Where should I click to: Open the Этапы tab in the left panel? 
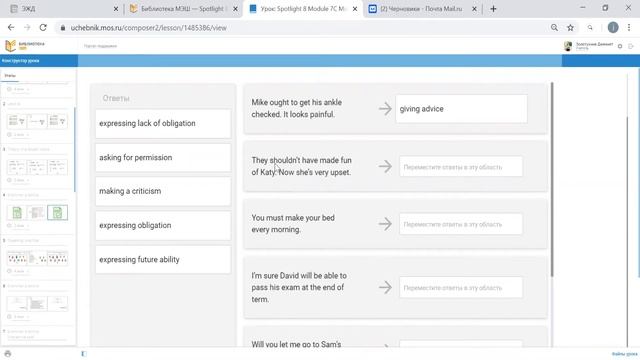(10, 76)
